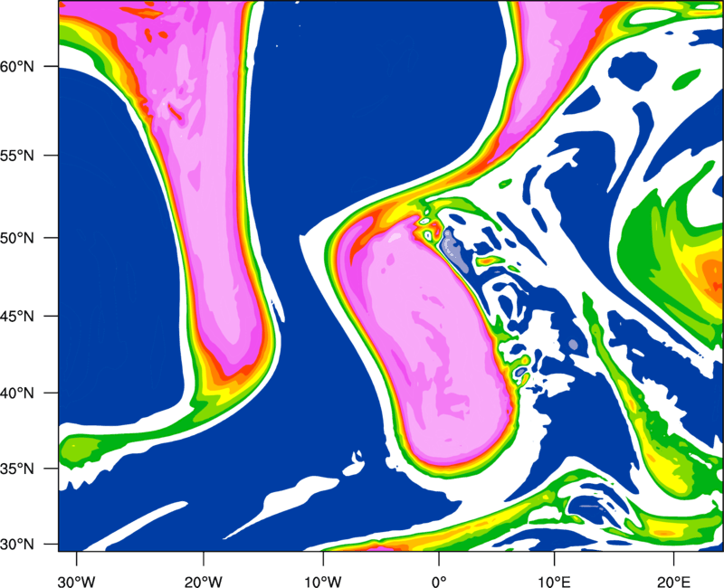The image size is (724, 588).
Task: Click the 10°W longitude label
Action: coord(323,582)
